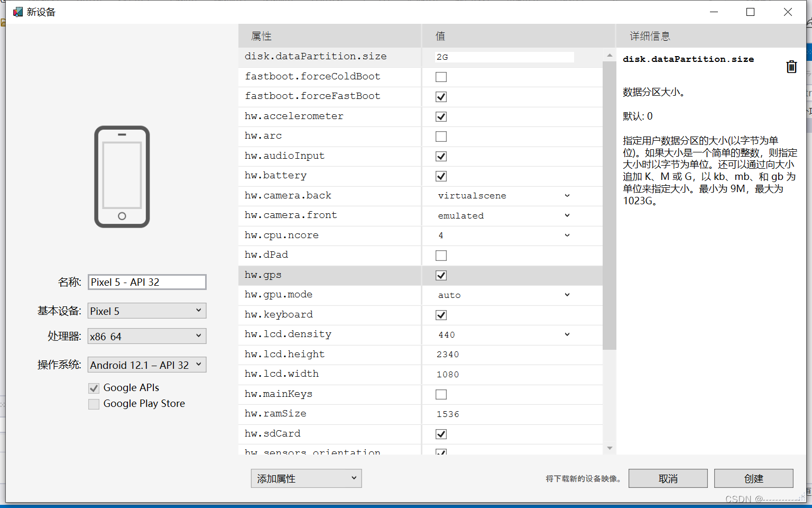Screen dimensions: 812x508
Task: Enable the hw.mainKeys checkbox
Action: click(441, 395)
